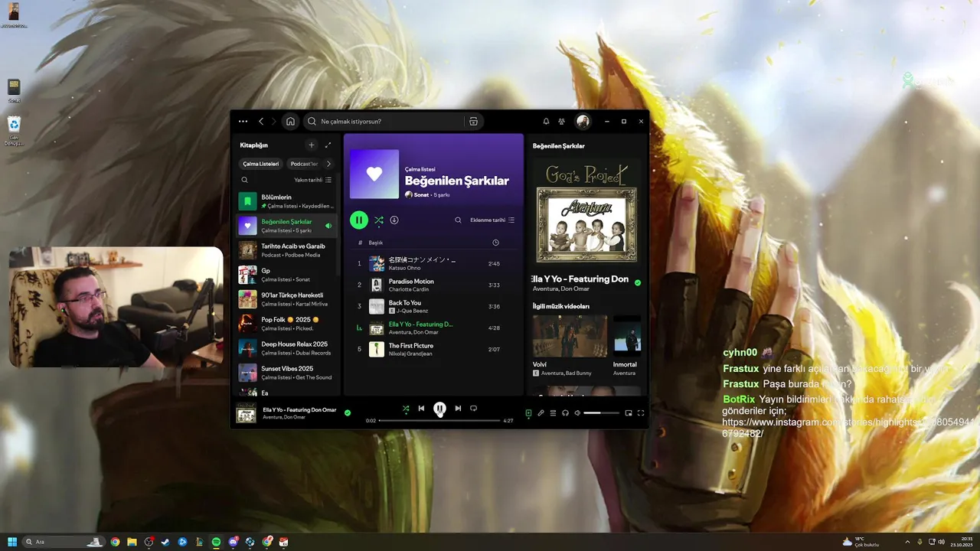
Task: Open the Eklenme tarihi sort dropdown
Action: 492,220
